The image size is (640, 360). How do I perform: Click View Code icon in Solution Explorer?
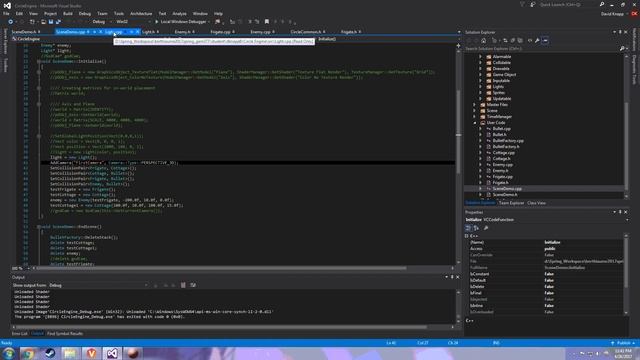tap(530, 40)
